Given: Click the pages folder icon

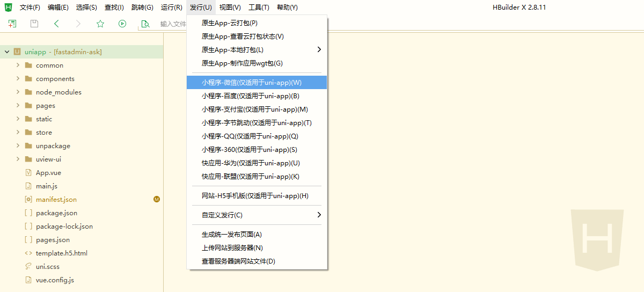Looking at the screenshot, I should click(28, 105).
